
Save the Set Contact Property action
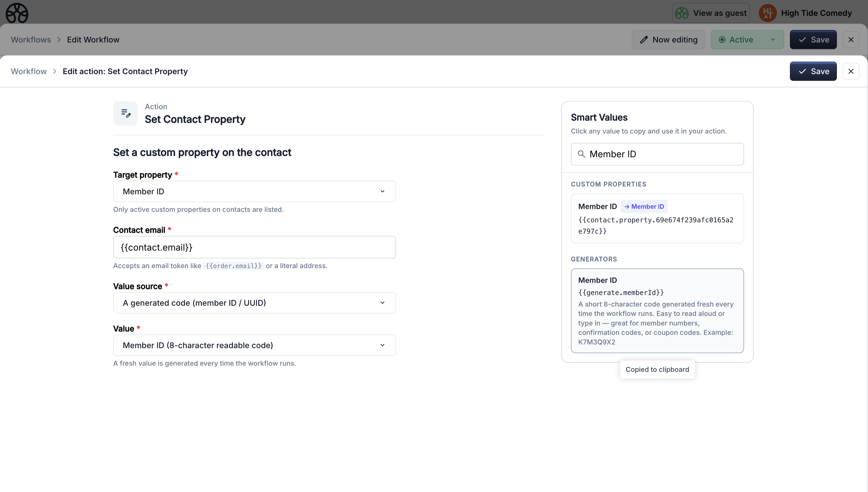[x=813, y=71]
